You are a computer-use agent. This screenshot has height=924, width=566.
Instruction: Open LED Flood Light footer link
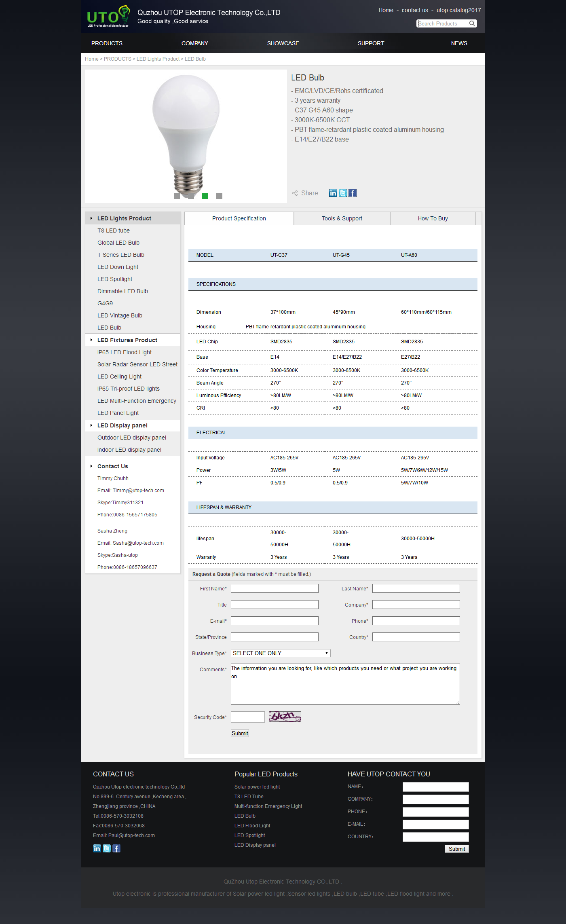pyautogui.click(x=252, y=826)
